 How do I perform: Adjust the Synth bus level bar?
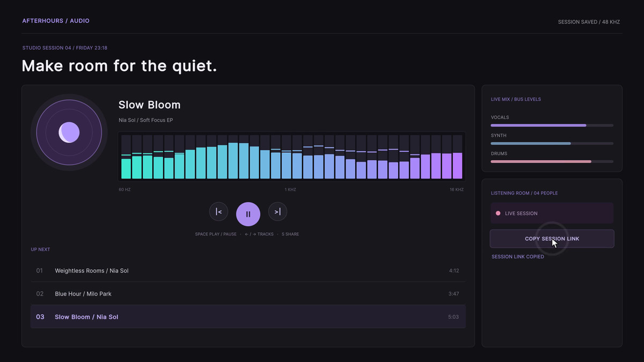(x=552, y=144)
